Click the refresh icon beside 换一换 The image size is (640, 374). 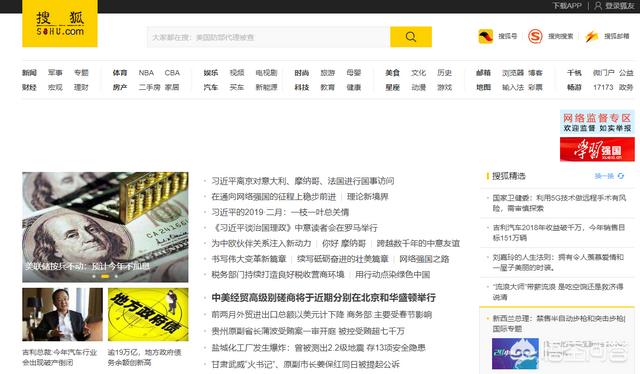click(x=621, y=176)
